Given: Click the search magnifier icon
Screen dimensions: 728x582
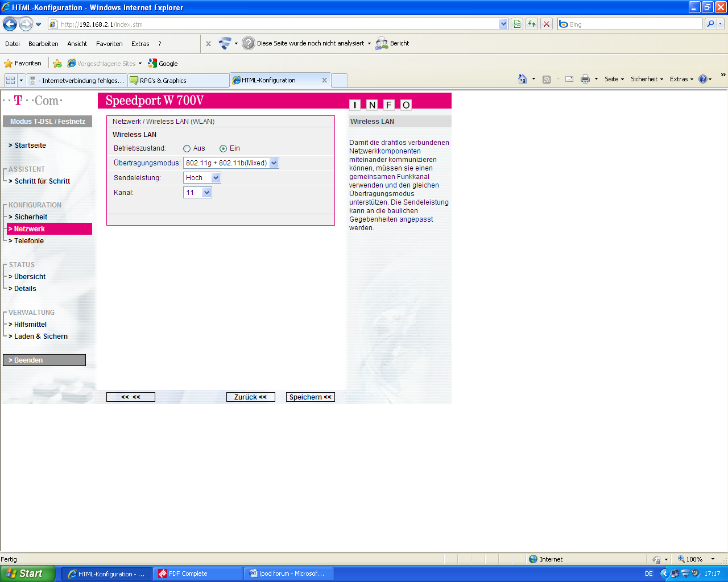Looking at the screenshot, I should pyautogui.click(x=710, y=24).
